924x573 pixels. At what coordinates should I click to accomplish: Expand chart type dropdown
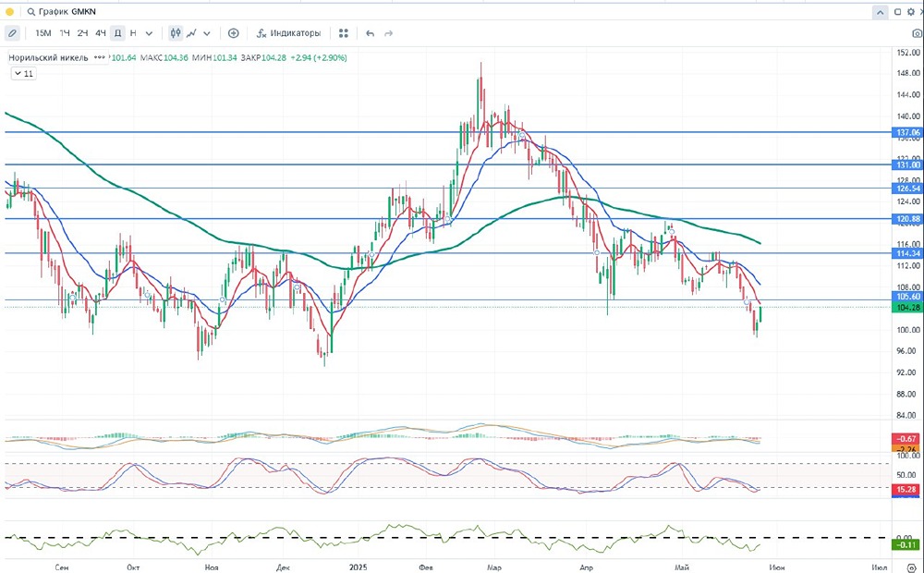point(207,33)
